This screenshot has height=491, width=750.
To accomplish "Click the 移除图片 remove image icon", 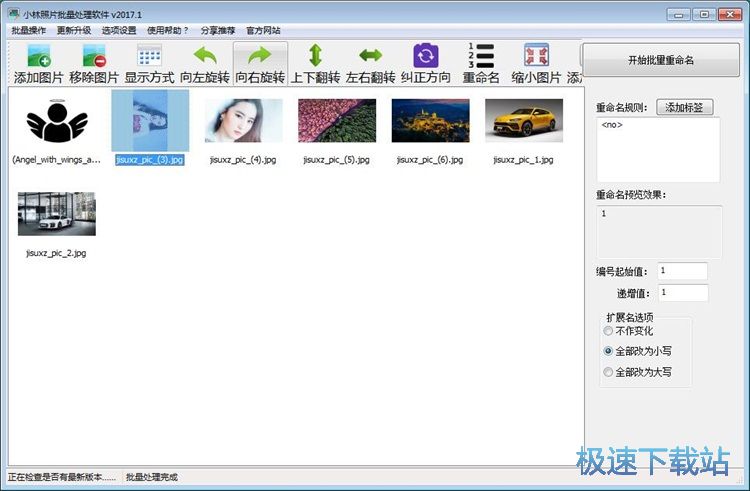I will (94, 56).
